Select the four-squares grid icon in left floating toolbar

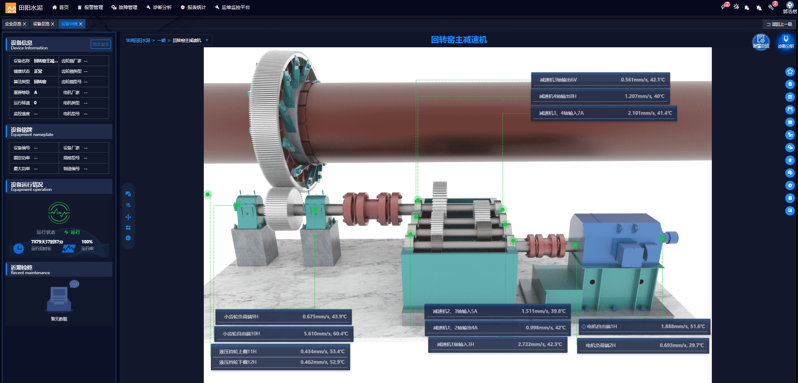tap(128, 227)
